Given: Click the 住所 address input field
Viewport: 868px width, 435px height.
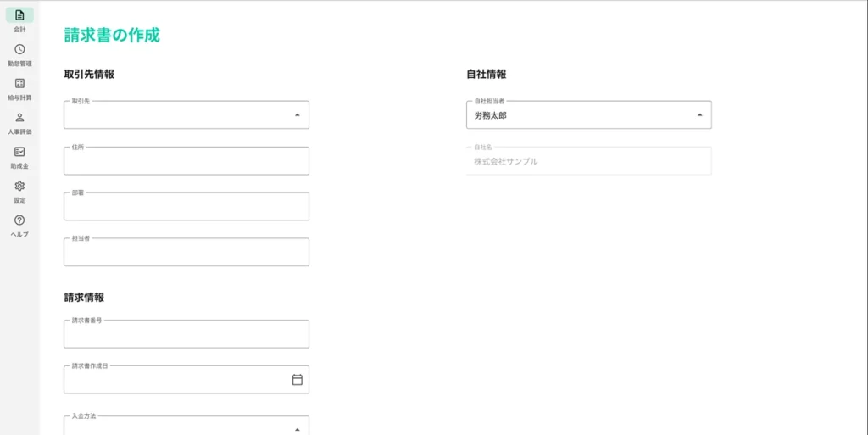Looking at the screenshot, I should pos(186,161).
